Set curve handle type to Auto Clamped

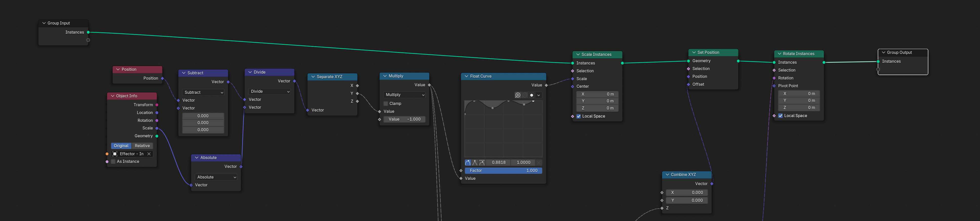(x=482, y=162)
